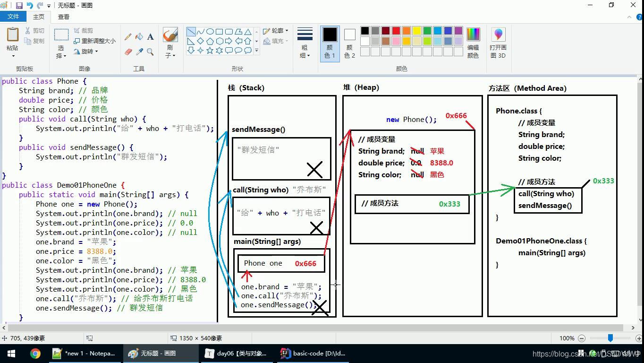Choose the Line shape

[x=191, y=32]
